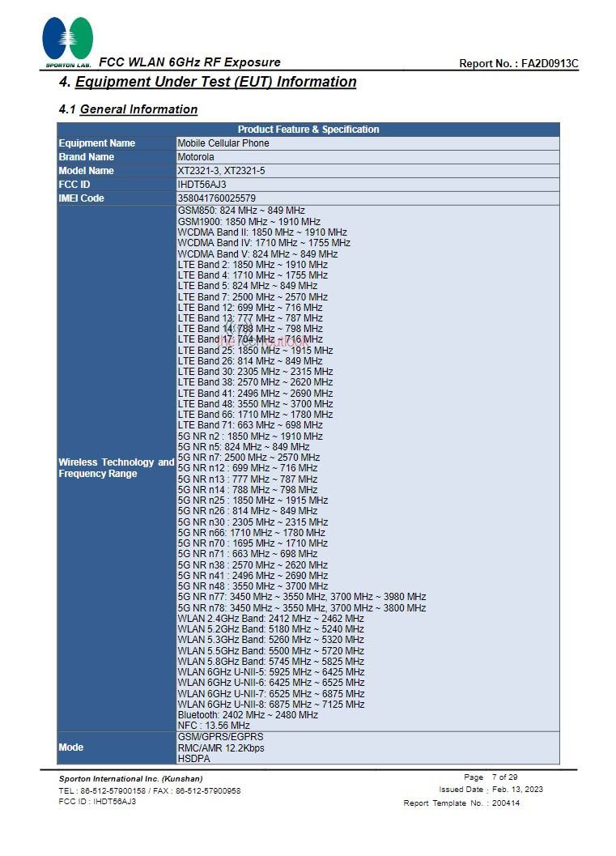Click the Sporton Lab logo
The width and height of the screenshot is (616, 856).
click(x=68, y=41)
